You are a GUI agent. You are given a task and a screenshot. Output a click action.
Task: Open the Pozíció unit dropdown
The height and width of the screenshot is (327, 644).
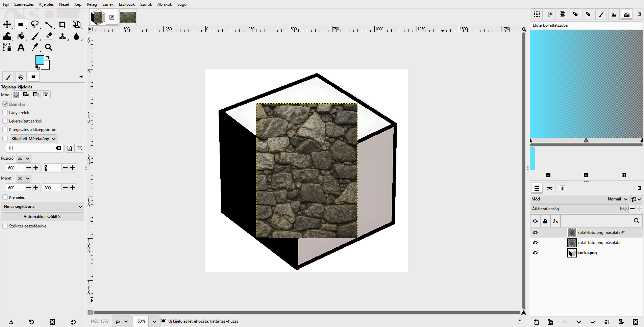tap(23, 158)
